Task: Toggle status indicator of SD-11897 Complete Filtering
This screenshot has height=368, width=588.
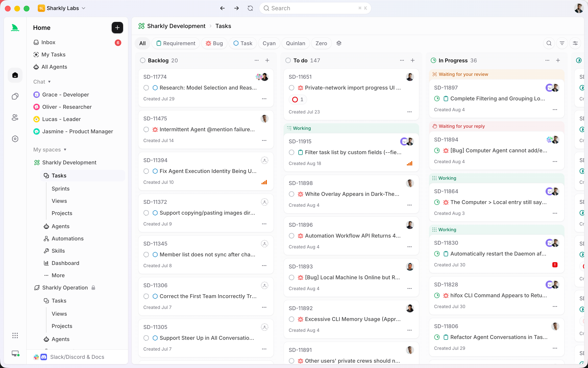Action: tap(437, 99)
